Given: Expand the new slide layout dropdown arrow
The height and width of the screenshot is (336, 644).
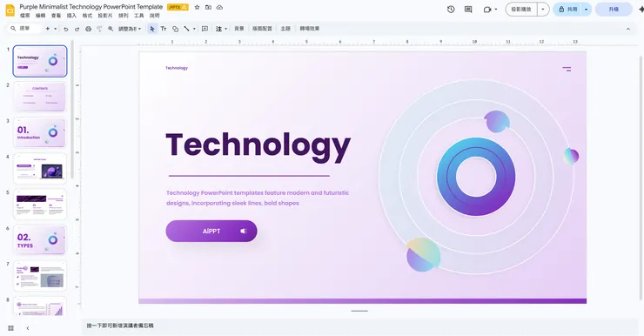Looking at the screenshot, I should point(55,29).
